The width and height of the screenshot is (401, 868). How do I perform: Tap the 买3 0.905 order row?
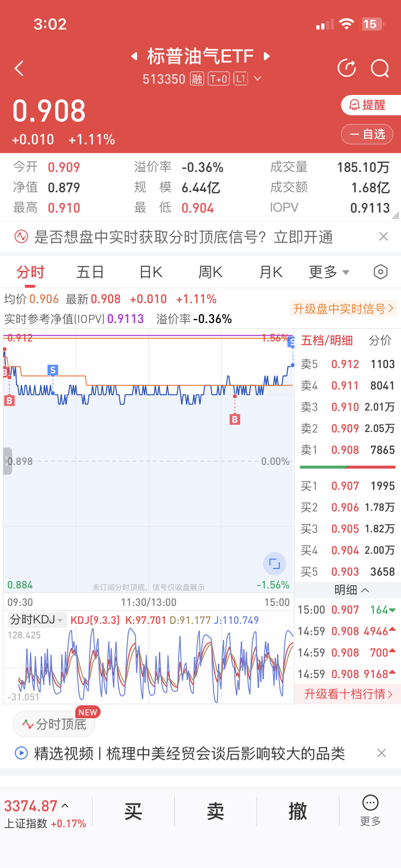pos(348,529)
